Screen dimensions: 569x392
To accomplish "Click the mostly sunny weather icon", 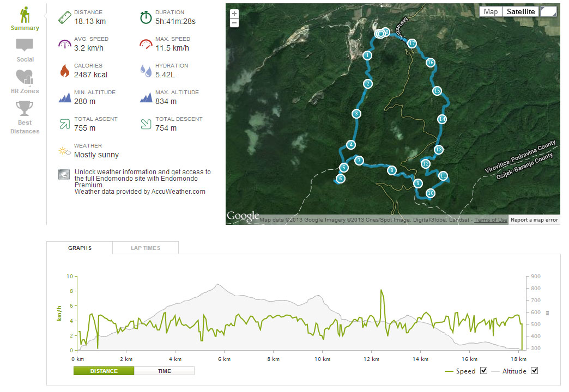I will point(65,151).
